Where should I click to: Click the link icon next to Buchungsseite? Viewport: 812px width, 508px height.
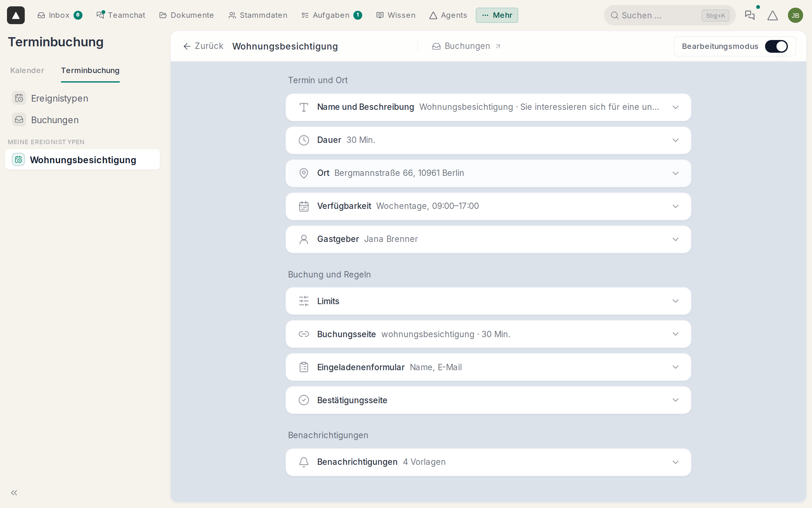pos(304,334)
